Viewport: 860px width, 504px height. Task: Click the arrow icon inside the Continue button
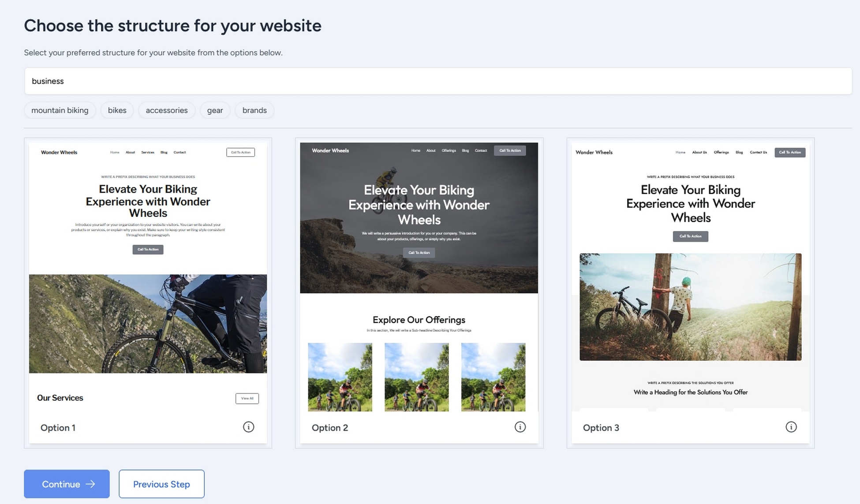(x=90, y=484)
